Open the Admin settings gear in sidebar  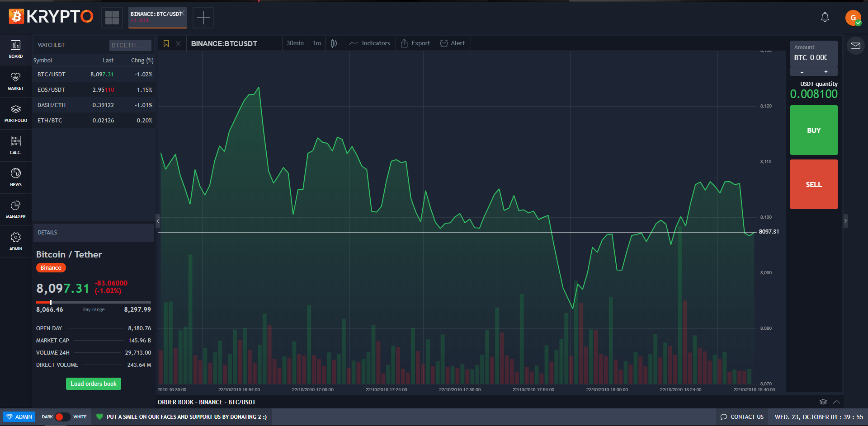coord(16,242)
